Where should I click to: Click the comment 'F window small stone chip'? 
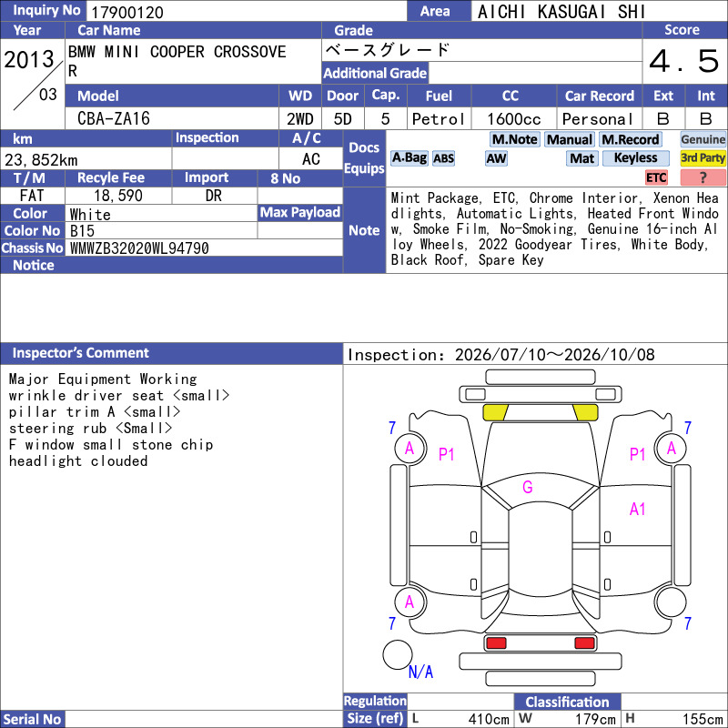pos(111,445)
